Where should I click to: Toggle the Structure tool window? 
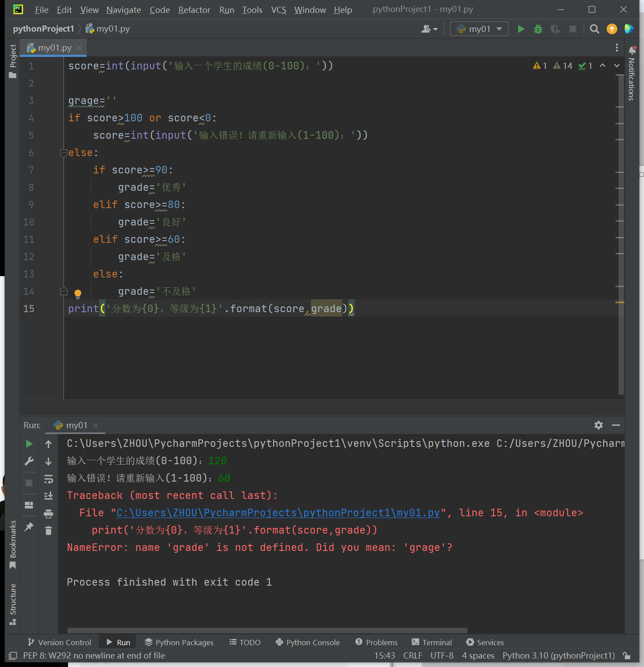12,604
